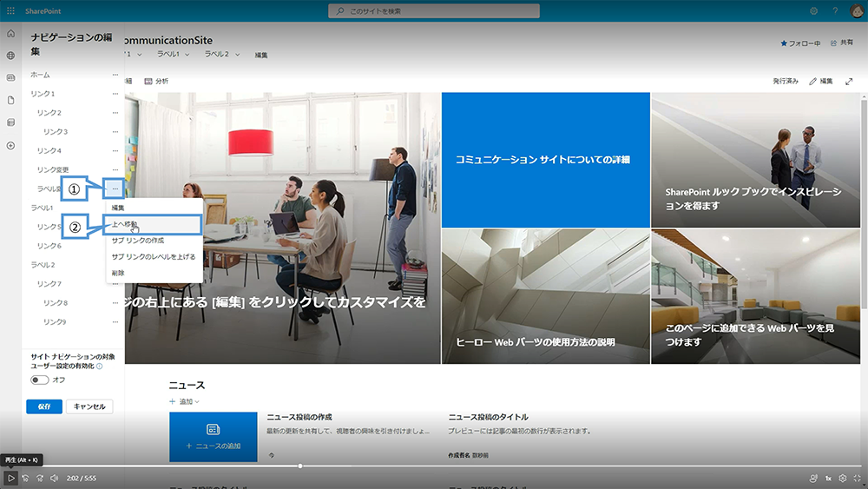Open the lists icon in left rail

click(x=10, y=122)
